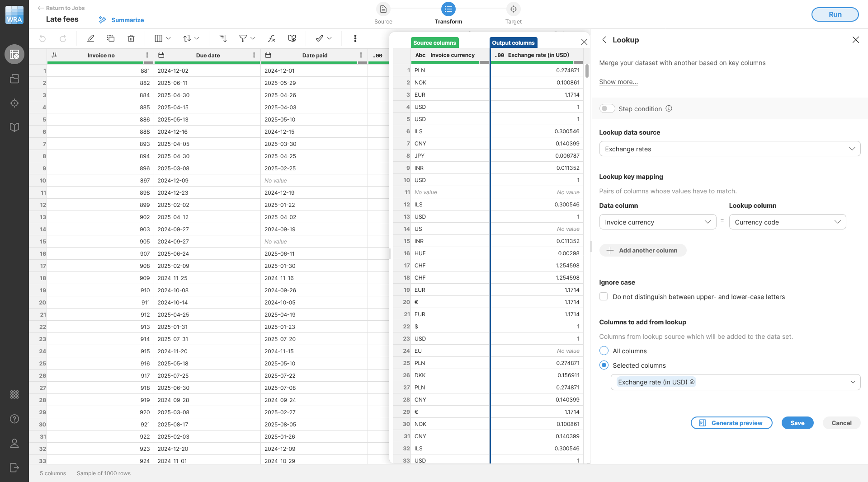Select the All columns radio button
Screen dimensions: 868x482
(x=604, y=351)
